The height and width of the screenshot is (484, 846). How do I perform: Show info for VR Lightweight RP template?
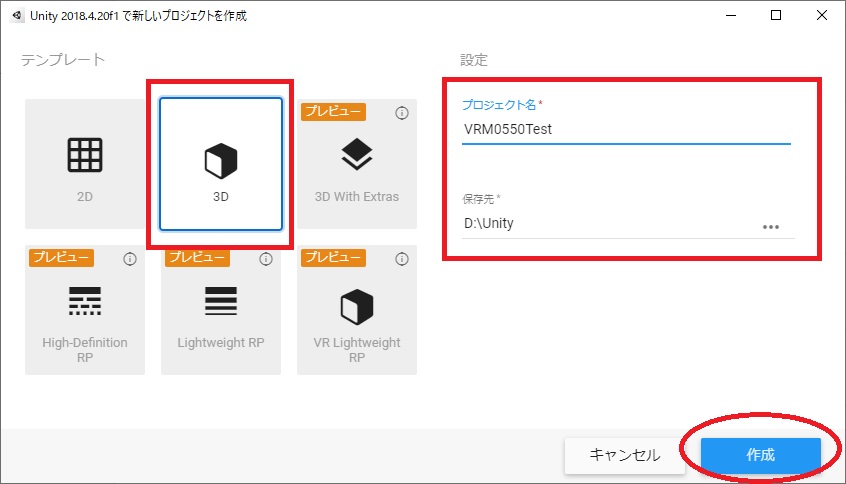(x=401, y=259)
